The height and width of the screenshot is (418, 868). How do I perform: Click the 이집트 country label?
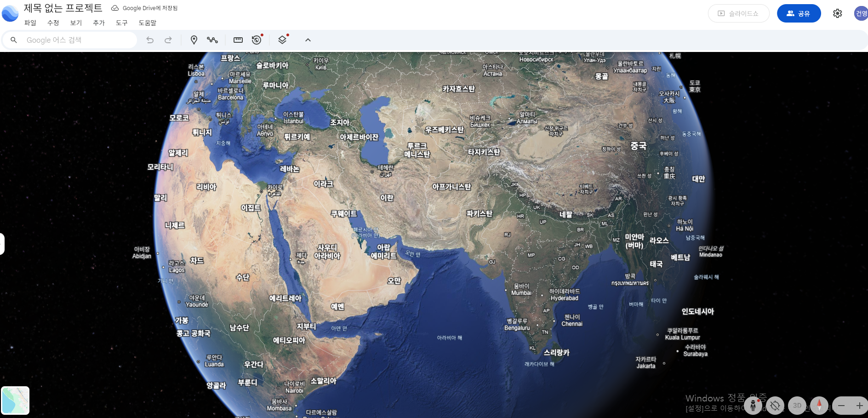[251, 208]
